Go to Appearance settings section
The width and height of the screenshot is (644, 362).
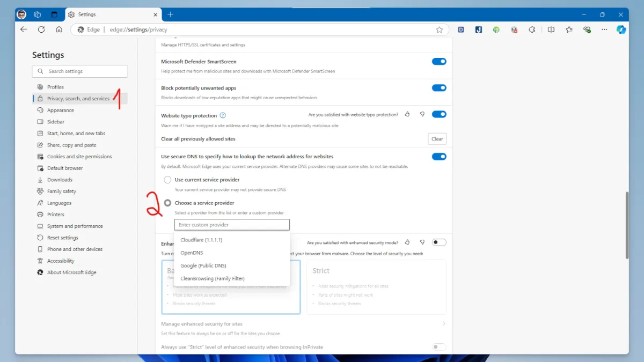(61, 110)
